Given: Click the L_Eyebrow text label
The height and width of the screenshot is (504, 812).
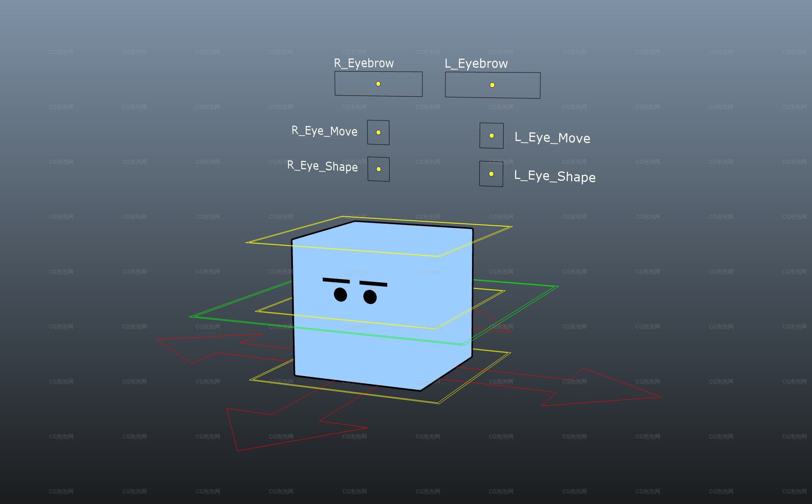Looking at the screenshot, I should point(476,64).
